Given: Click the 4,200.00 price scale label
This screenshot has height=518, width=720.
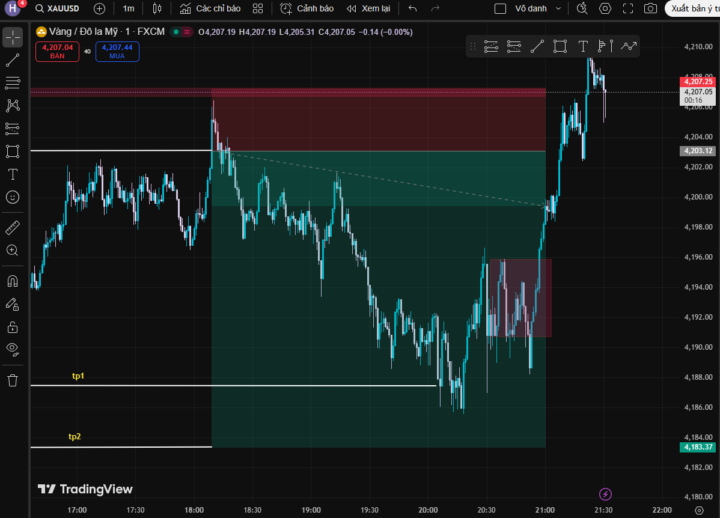Looking at the screenshot, I should coord(698,197).
